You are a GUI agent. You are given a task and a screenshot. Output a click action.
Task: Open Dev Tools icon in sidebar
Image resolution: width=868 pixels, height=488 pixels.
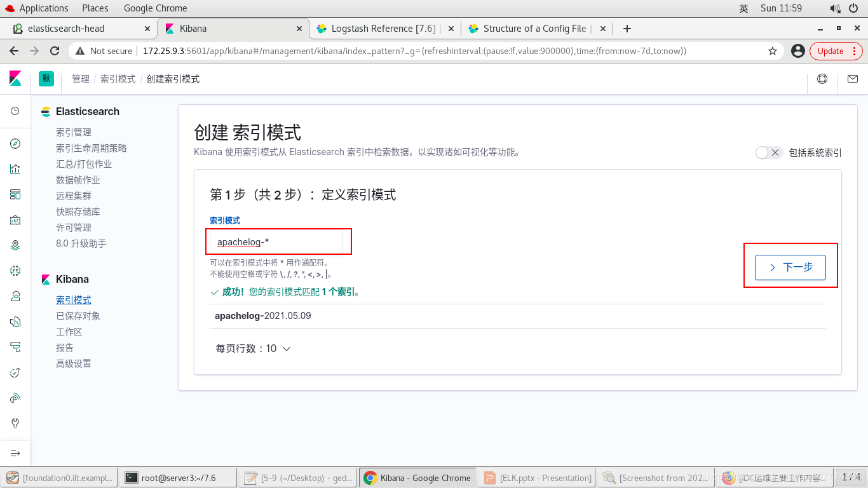pos(15,423)
